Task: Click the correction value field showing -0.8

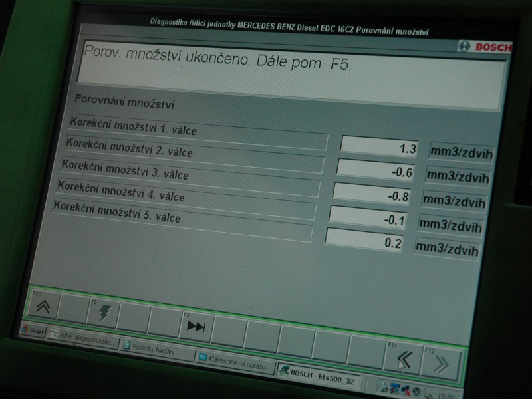Action: point(372,194)
